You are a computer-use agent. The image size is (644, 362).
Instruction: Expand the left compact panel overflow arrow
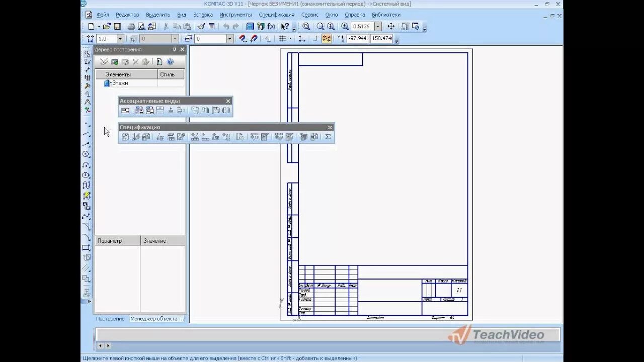coord(90,301)
